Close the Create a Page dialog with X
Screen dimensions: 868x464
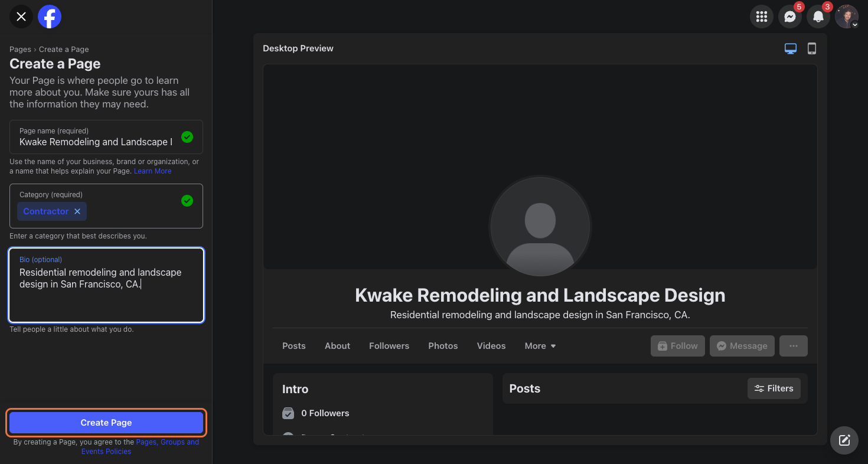pos(21,17)
